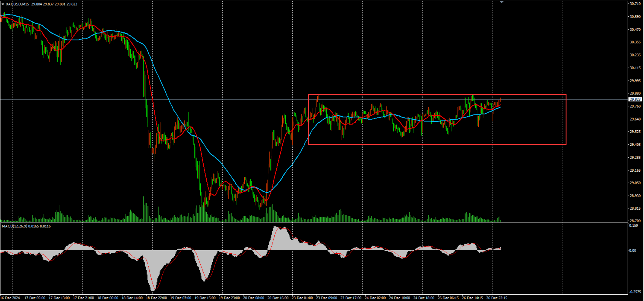Click the XAGUSD,M15 symbol title
The image size is (644, 301).
[x=18, y=4]
